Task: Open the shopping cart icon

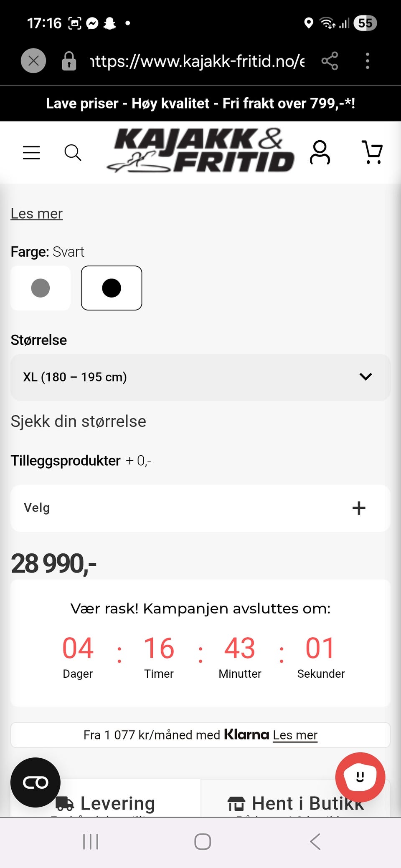Action: coord(372,152)
